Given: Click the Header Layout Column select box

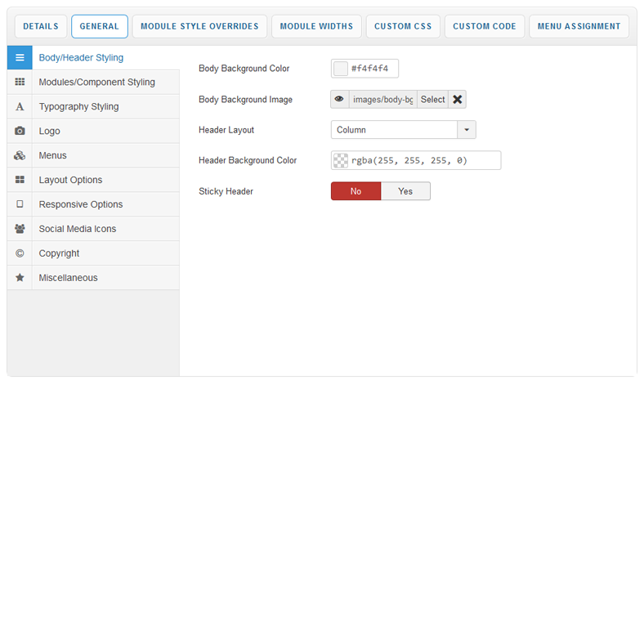Looking at the screenshot, I should pos(394,130).
